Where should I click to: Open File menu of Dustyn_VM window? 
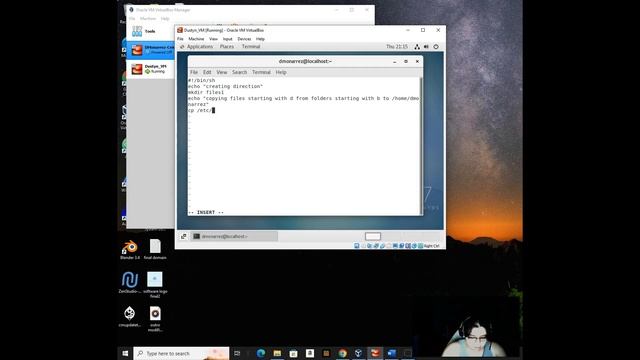(x=180, y=39)
